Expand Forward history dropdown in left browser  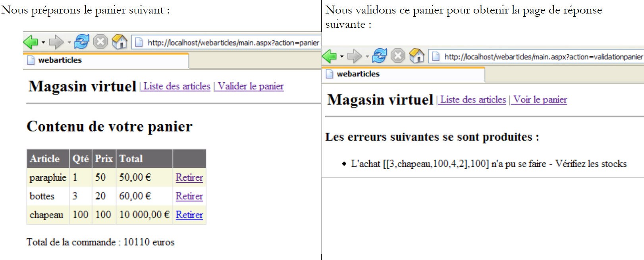[x=69, y=42]
